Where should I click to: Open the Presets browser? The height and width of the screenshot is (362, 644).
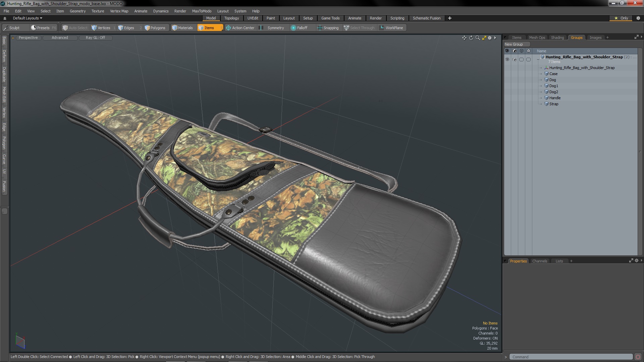[x=43, y=28]
